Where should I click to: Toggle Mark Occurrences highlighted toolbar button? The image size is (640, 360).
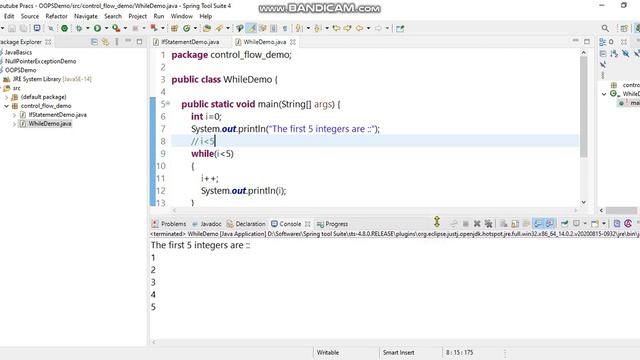(x=251, y=28)
